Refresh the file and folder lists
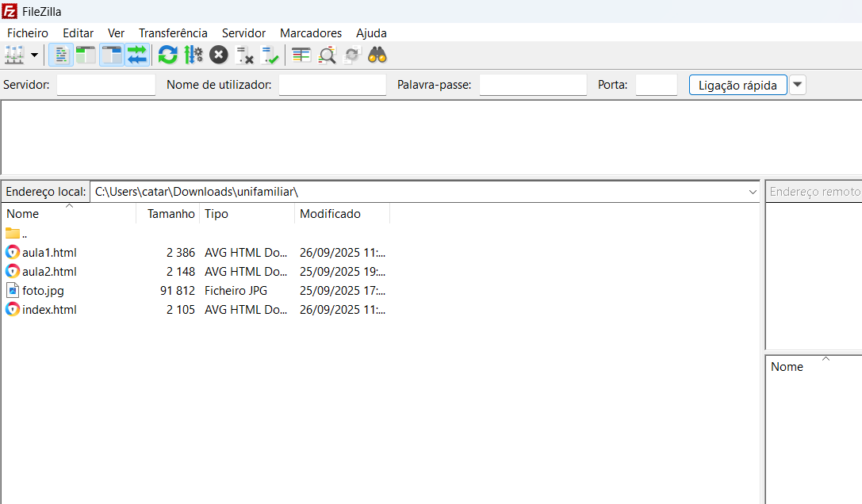 167,55
